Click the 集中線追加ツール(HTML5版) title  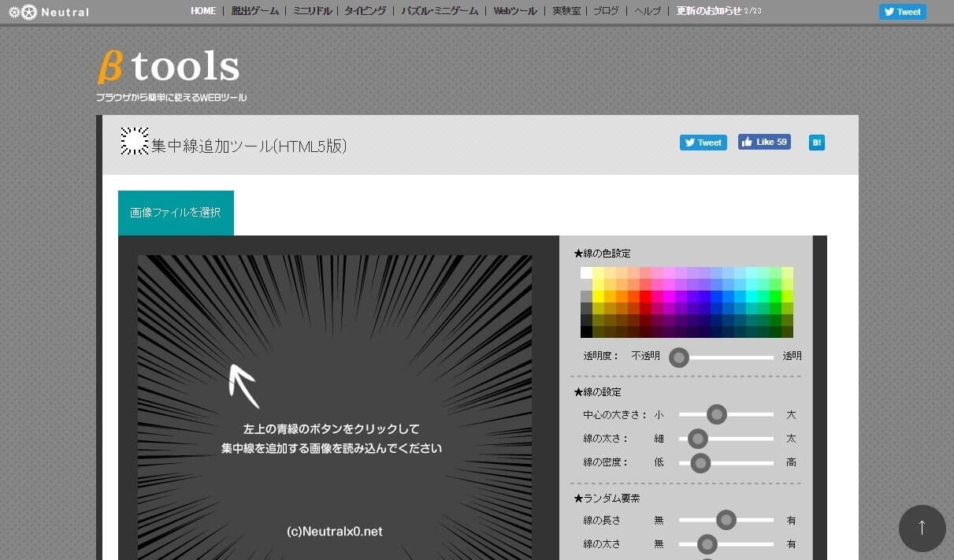(x=249, y=146)
